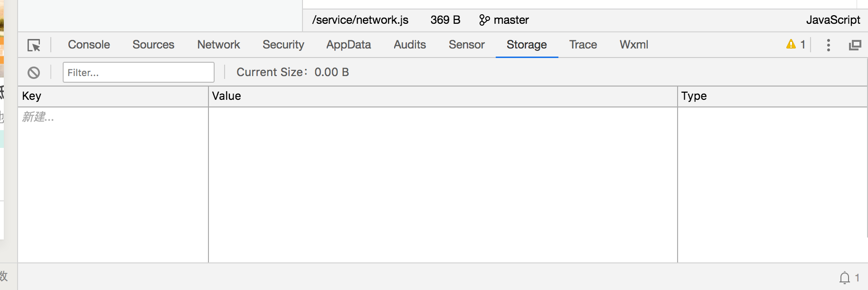This screenshot has width=868, height=290.
Task: Click the master git branch indicator
Action: (504, 20)
